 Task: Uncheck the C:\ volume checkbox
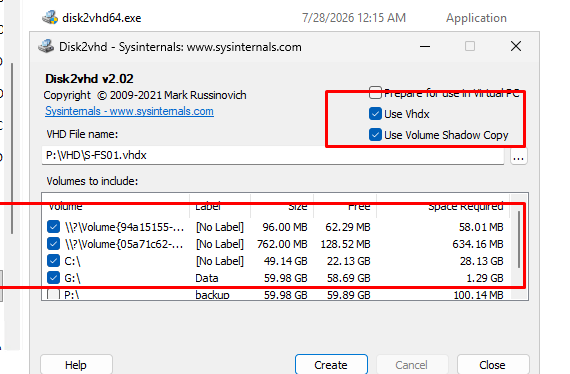[x=53, y=261]
